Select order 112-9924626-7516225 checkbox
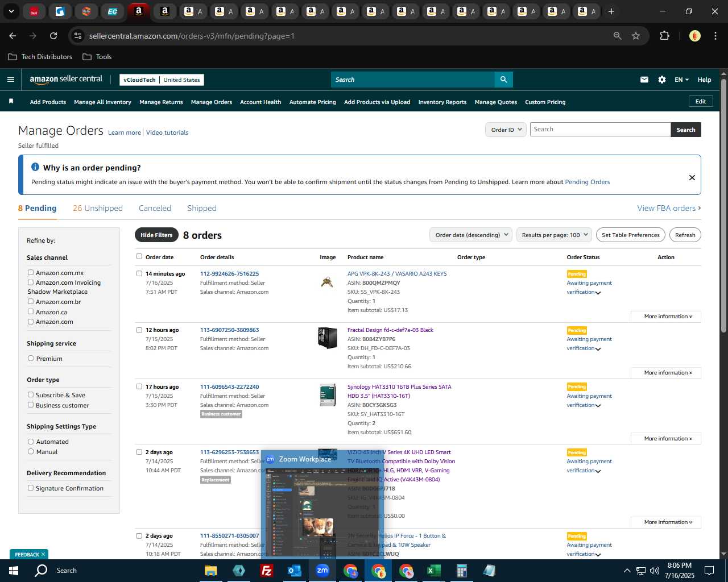Image resolution: width=728 pixels, height=582 pixels. click(x=139, y=273)
